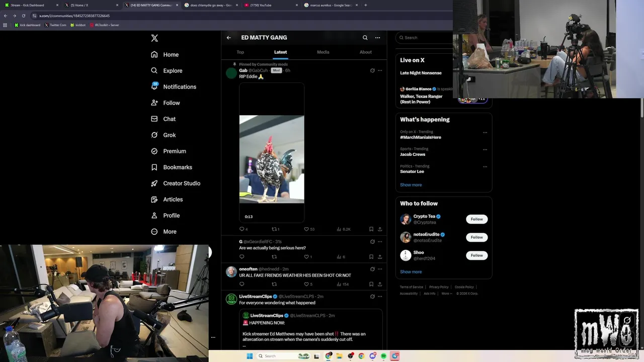Reply to Gab's RIP Eddie post
Viewport: 644px width, 362px height.
click(x=243, y=229)
